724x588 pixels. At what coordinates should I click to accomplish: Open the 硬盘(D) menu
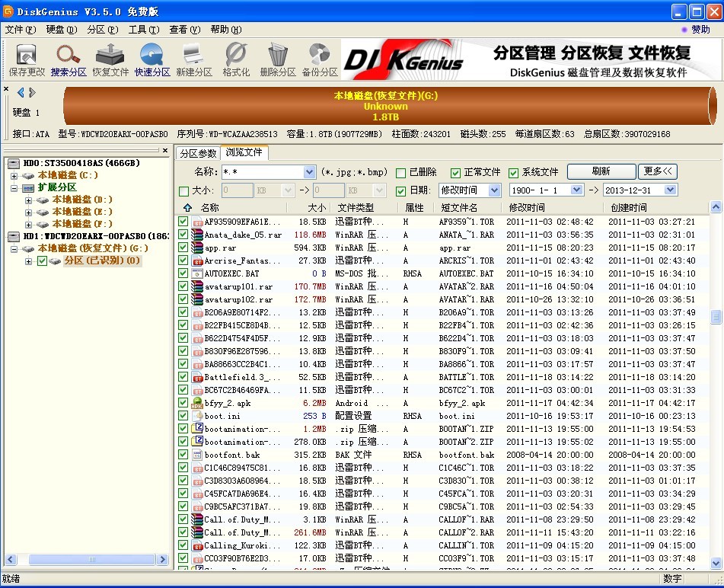click(62, 30)
